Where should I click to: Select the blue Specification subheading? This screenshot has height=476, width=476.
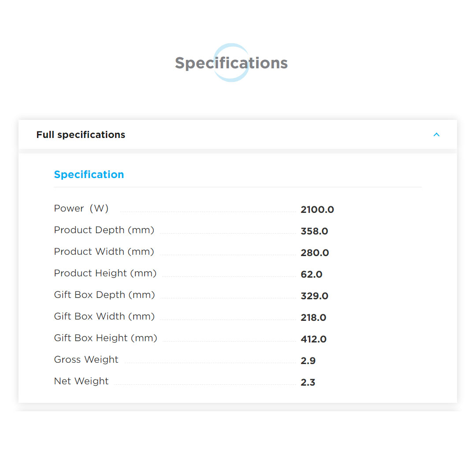89,175
